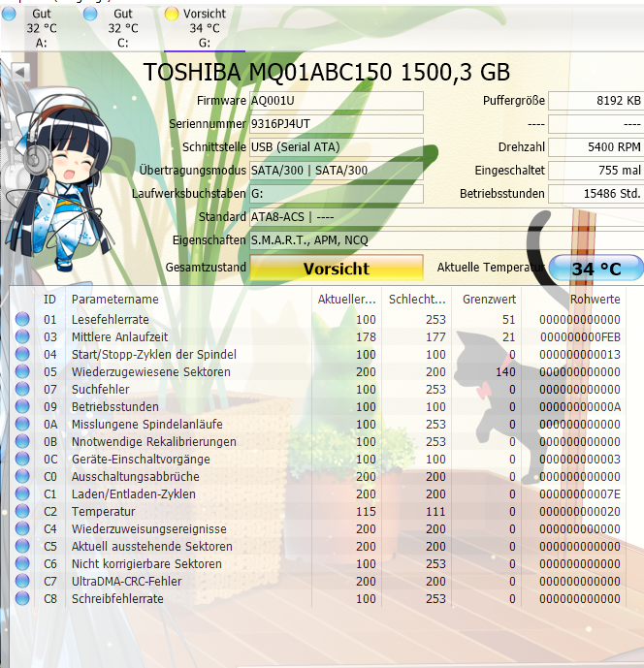The height and width of the screenshot is (668, 644).
Task: Click the Puffergröße value 8192 KB
Action: click(x=596, y=101)
